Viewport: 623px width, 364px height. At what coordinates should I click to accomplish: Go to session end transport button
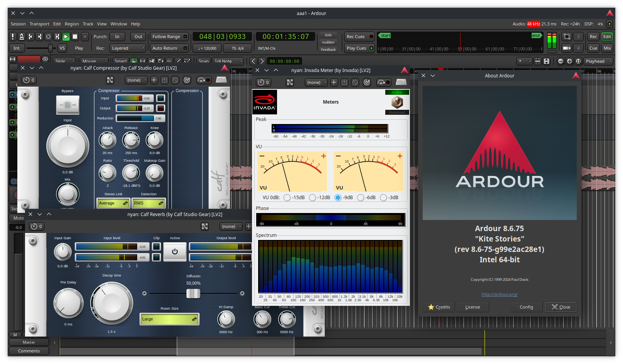39,37
